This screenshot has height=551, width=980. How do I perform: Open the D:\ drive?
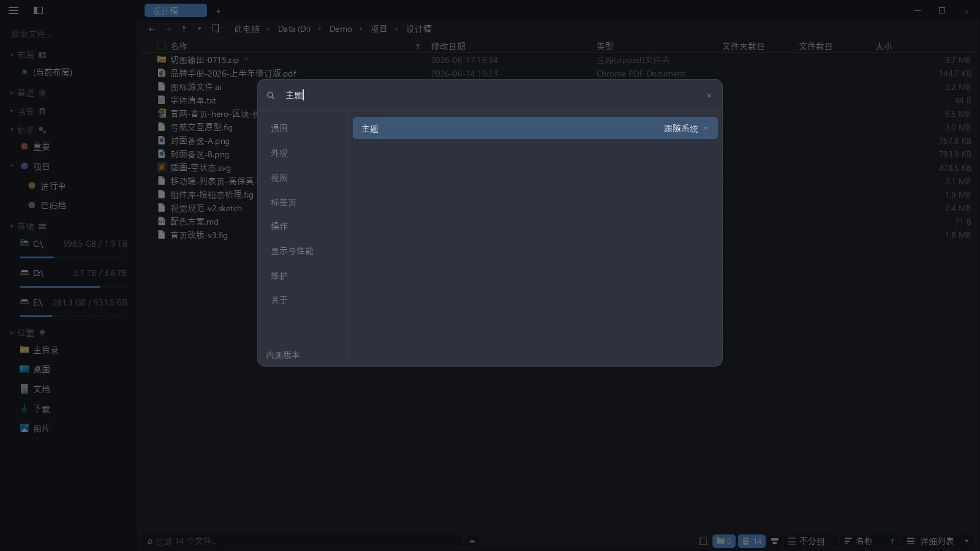(x=73, y=273)
